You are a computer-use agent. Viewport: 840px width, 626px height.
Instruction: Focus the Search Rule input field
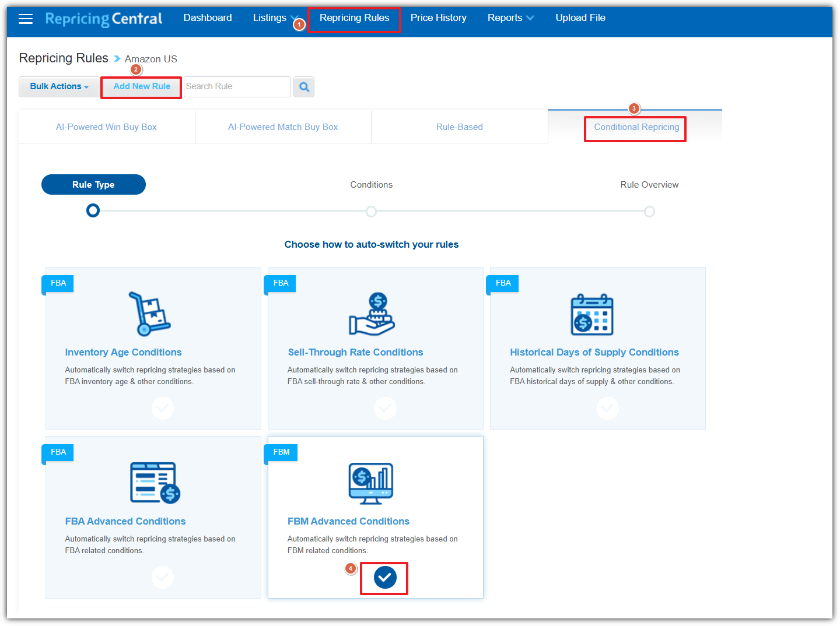[237, 87]
